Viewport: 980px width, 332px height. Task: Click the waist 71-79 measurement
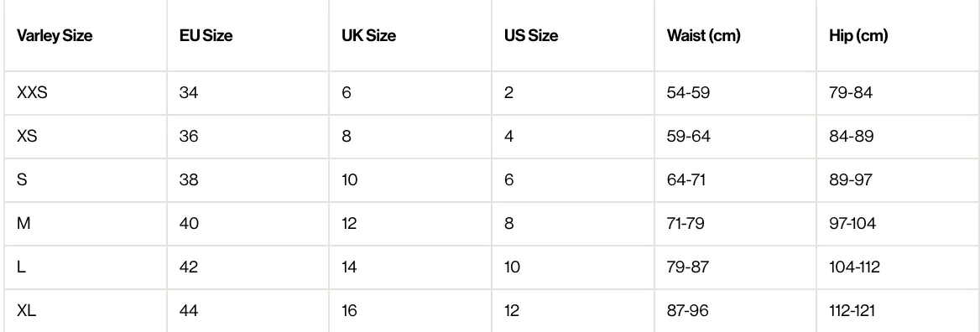click(x=685, y=223)
